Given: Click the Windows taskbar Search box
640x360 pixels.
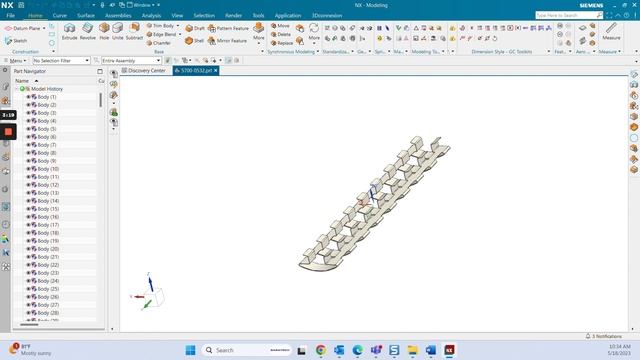Looking at the screenshot, I should pos(247,350).
